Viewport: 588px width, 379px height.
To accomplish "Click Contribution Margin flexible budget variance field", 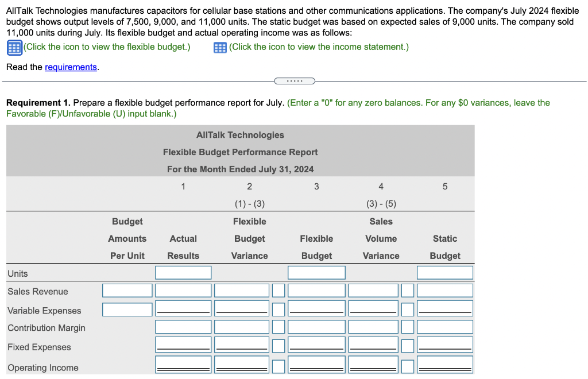I will [241, 327].
